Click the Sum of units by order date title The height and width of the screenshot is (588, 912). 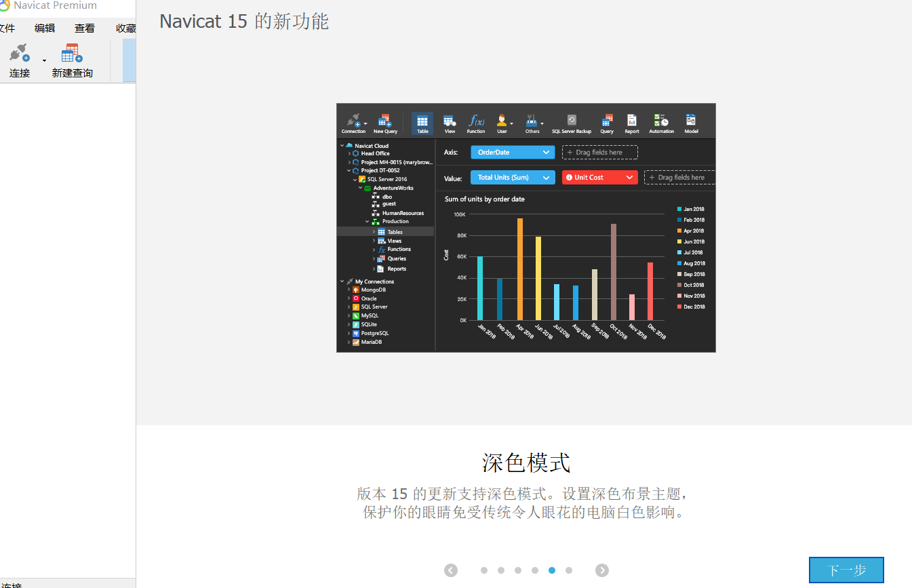(484, 199)
